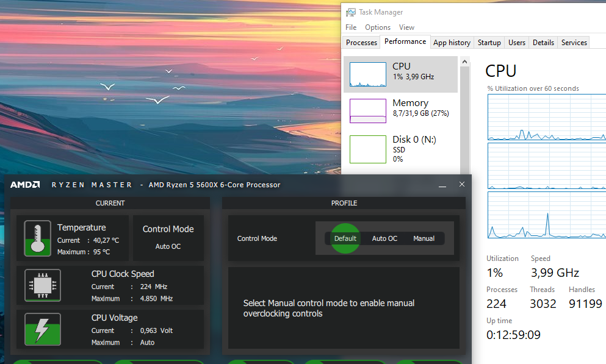The height and width of the screenshot is (364, 606).
Task: Open the Options menu in Task Manager
Action: pos(378,27)
